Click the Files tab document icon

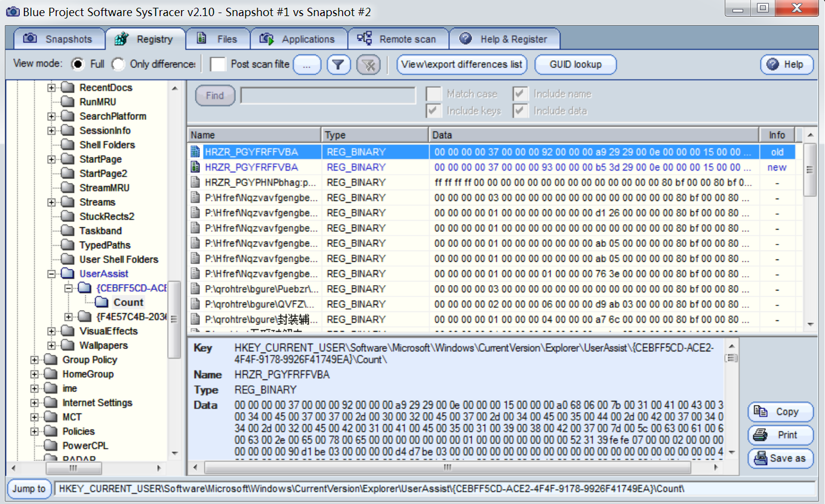point(202,39)
